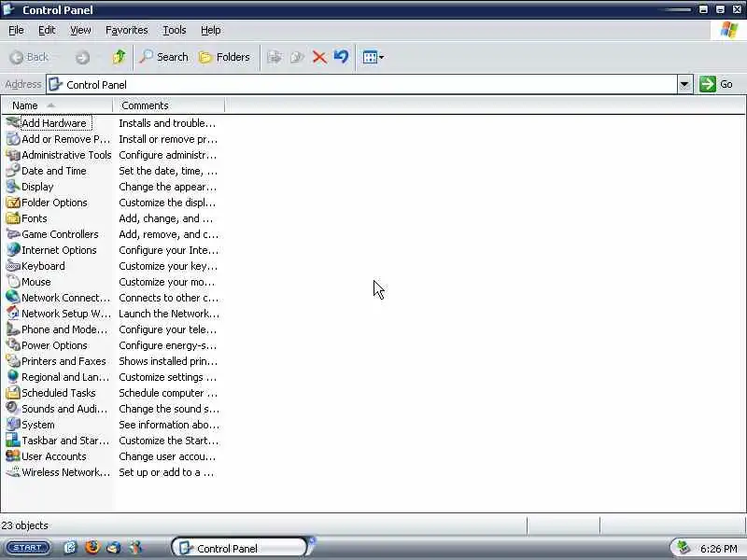Viewport: 747px width, 560px height.
Task: Click the green Go button
Action: pyautogui.click(x=716, y=84)
